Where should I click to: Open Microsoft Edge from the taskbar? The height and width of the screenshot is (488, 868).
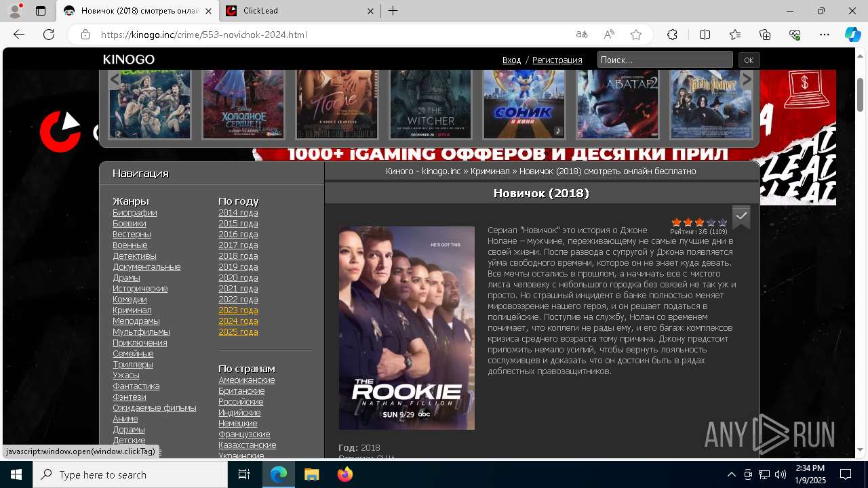[x=279, y=474]
